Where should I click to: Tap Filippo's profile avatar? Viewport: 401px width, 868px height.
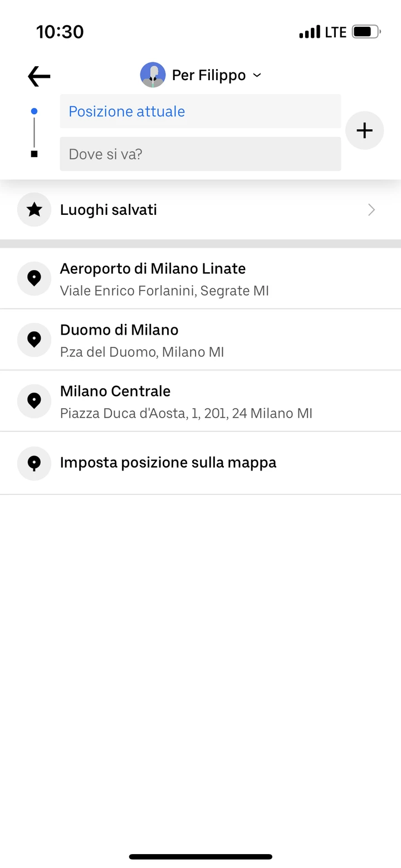(153, 75)
